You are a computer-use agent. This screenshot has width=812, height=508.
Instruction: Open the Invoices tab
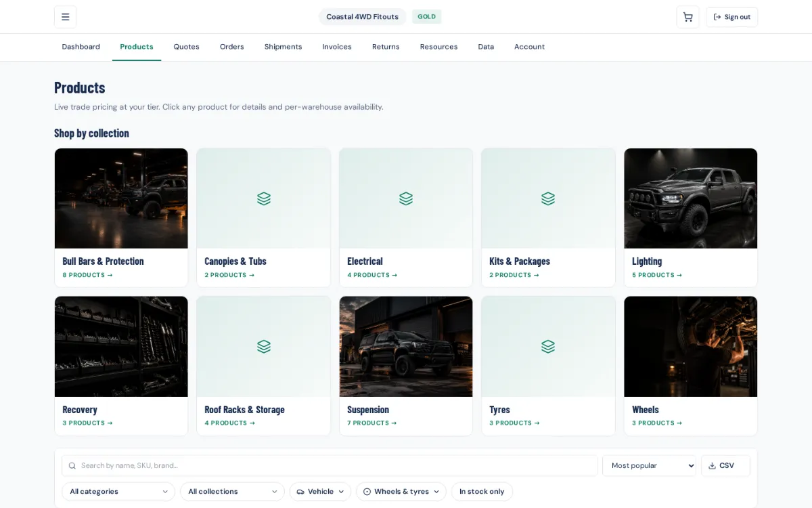(337, 47)
